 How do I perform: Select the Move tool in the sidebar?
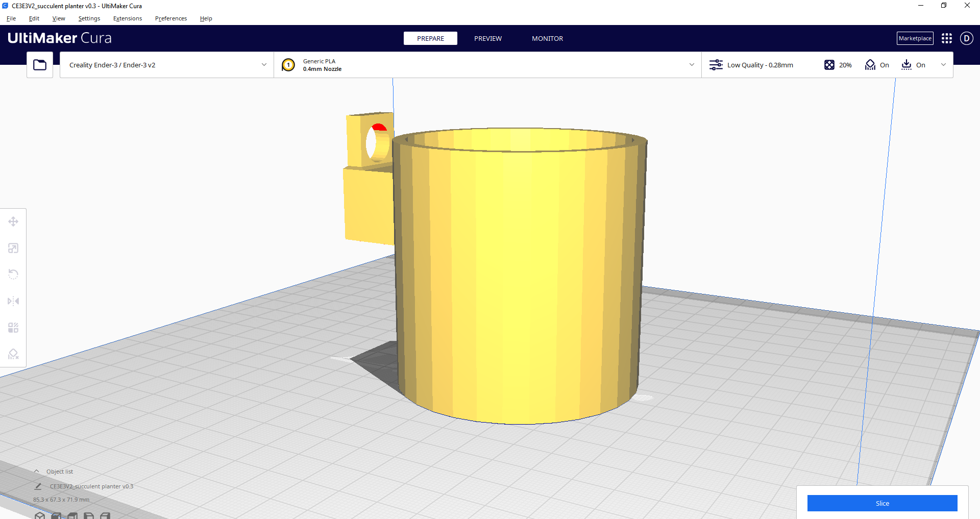[x=13, y=221]
